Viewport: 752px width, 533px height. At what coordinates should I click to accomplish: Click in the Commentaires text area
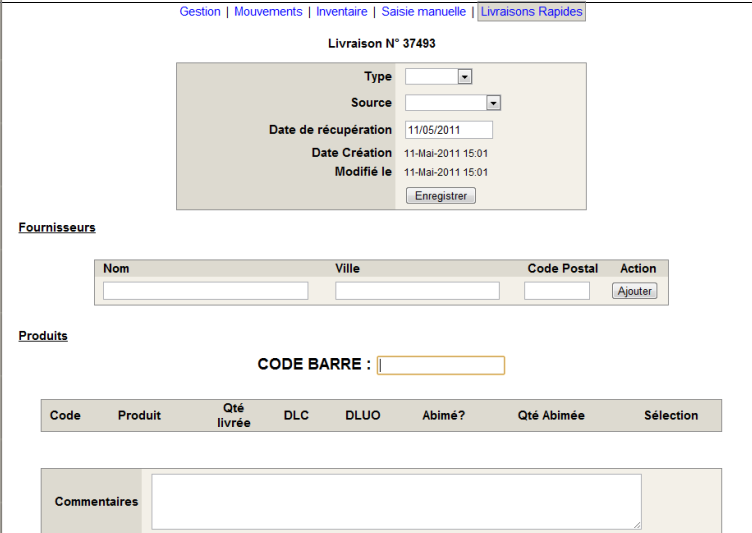[x=396, y=502]
